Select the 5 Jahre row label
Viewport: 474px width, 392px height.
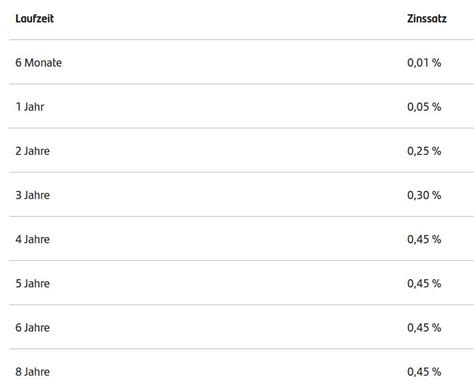(x=32, y=283)
